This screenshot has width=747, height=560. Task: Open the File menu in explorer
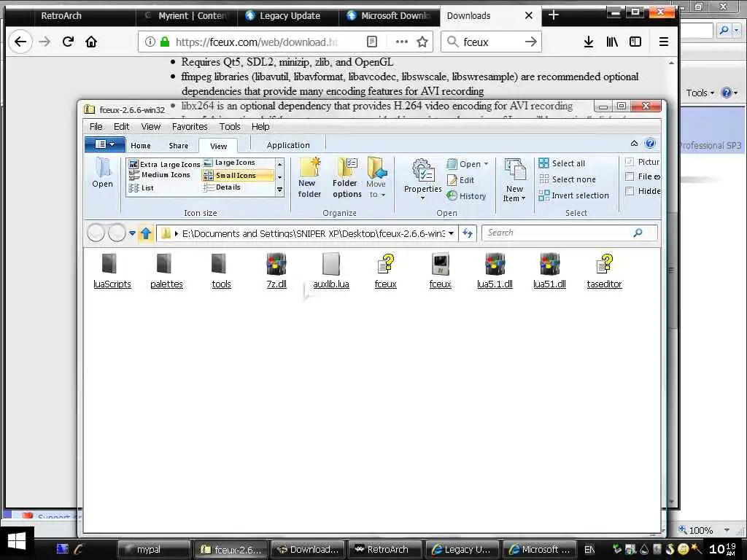pyautogui.click(x=96, y=127)
